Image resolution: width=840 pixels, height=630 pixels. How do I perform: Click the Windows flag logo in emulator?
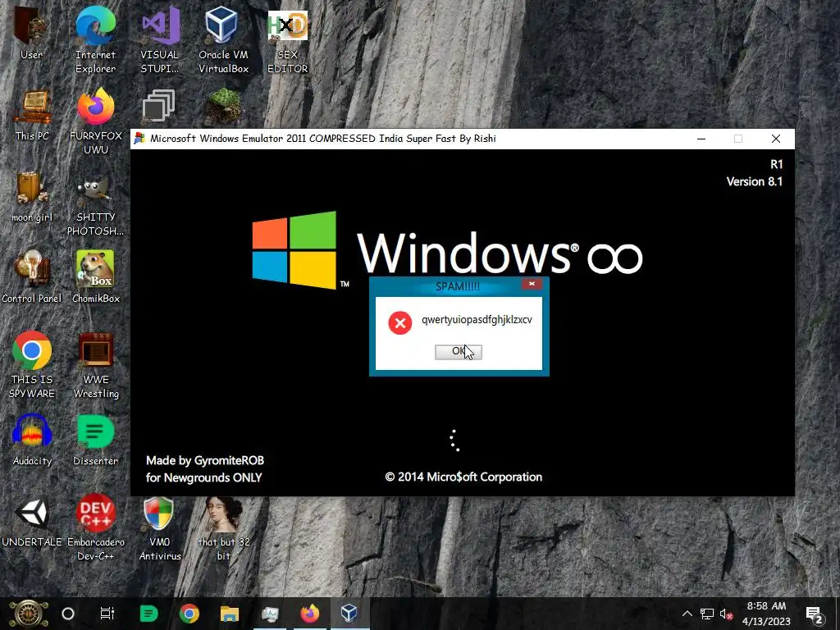(294, 249)
